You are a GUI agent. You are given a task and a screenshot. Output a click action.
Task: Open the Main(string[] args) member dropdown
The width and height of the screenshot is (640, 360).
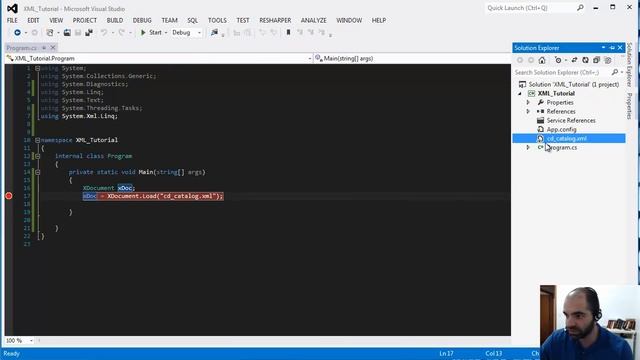pyautogui.click(x=412, y=58)
